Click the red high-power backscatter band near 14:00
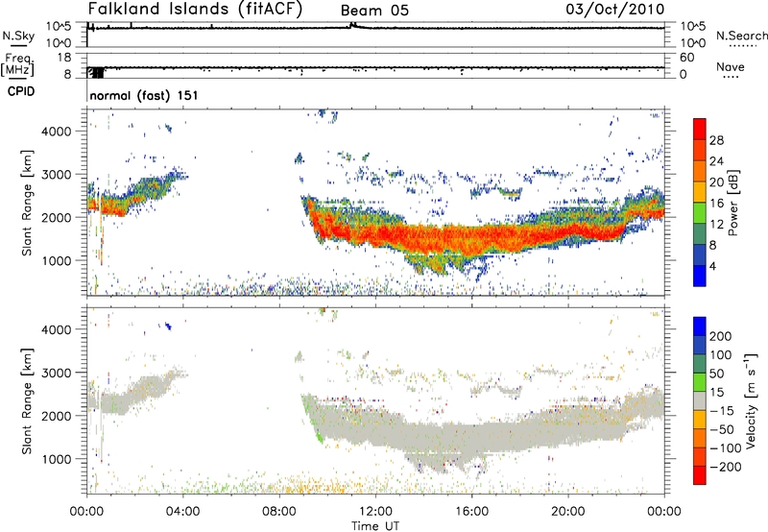This screenshot has width=768, height=532. click(423, 238)
